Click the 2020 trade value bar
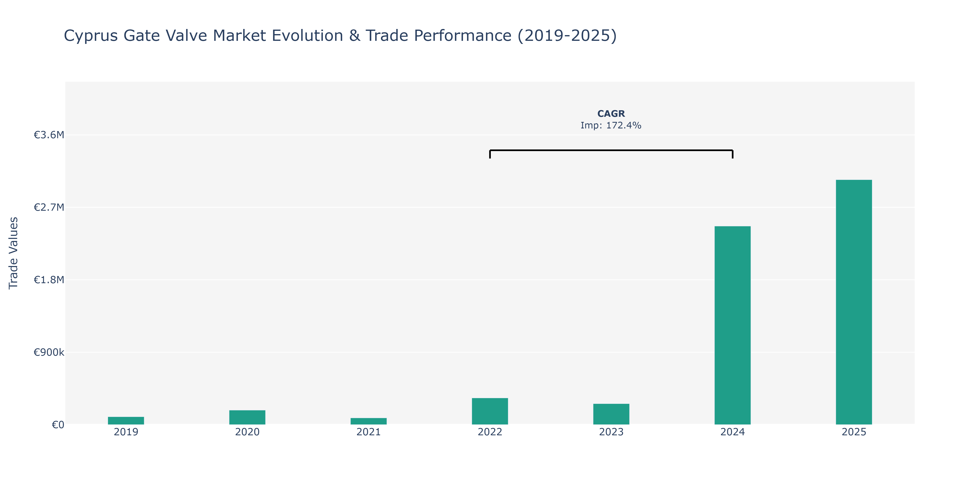The width and height of the screenshot is (980, 490). (x=247, y=417)
